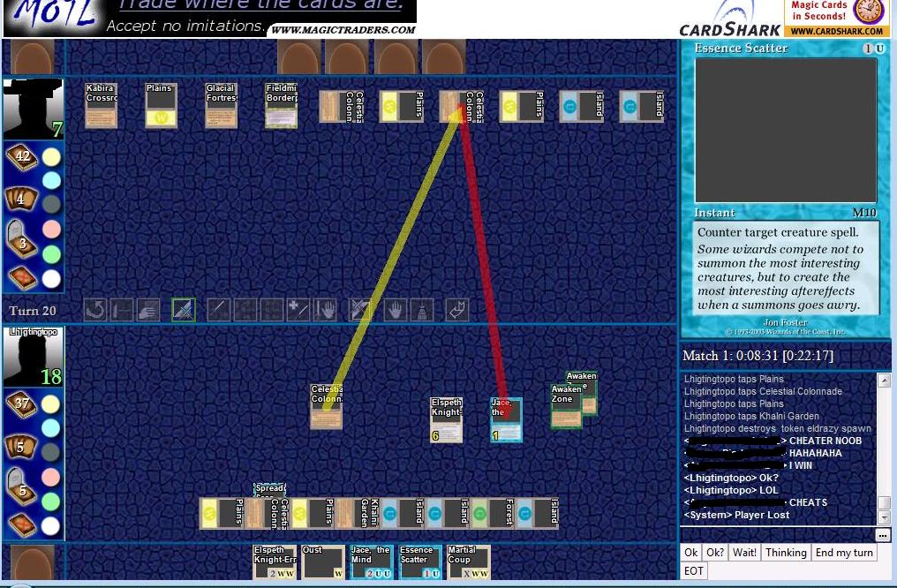This screenshot has width=897, height=588.
Task: Click the "Wait!" quick message button
Action: click(744, 553)
